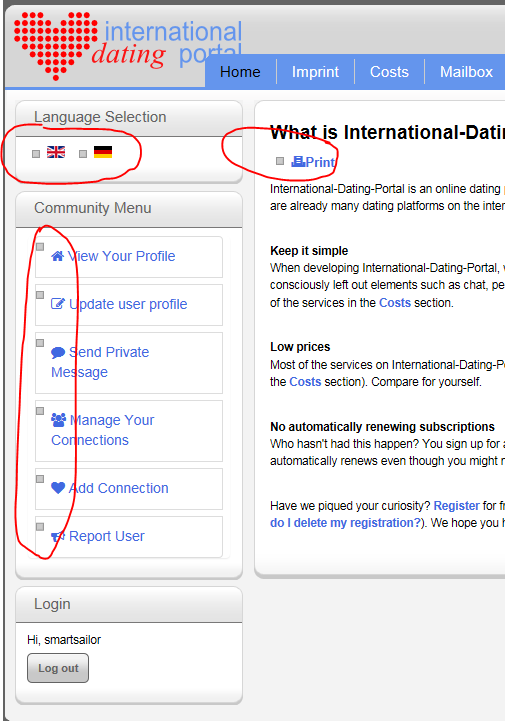Switch language with the UK flag

(56, 152)
